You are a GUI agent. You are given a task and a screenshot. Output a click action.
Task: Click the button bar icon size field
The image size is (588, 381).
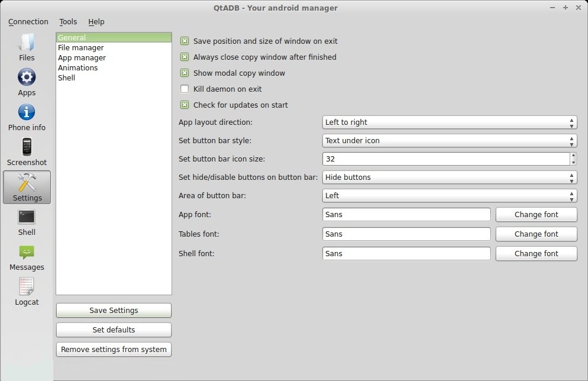[445, 159]
